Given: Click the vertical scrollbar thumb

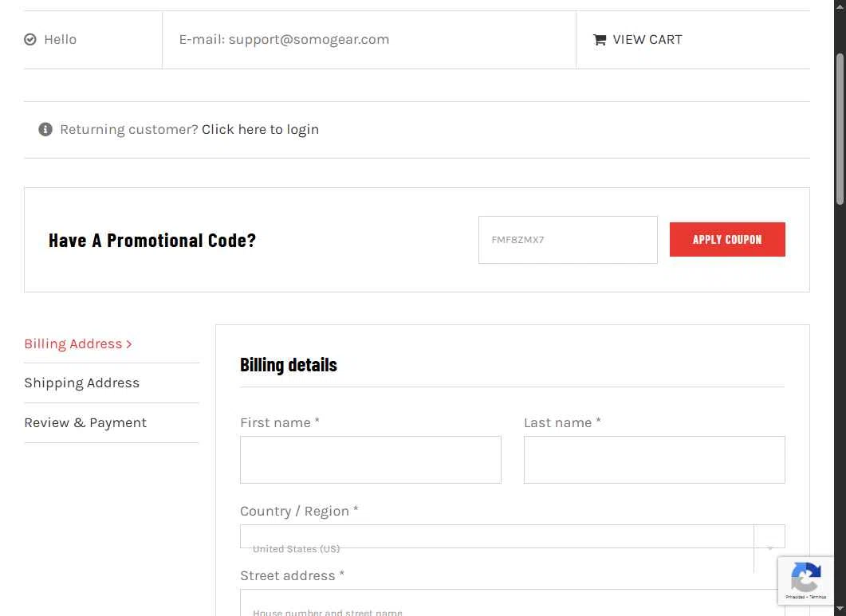Looking at the screenshot, I should pyautogui.click(x=840, y=129).
